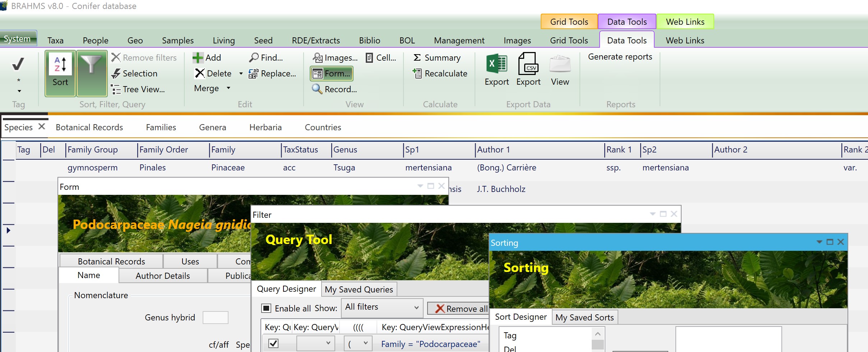Screen dimensions: 868x352
Task: Open Images from the View group
Action: pos(335,58)
